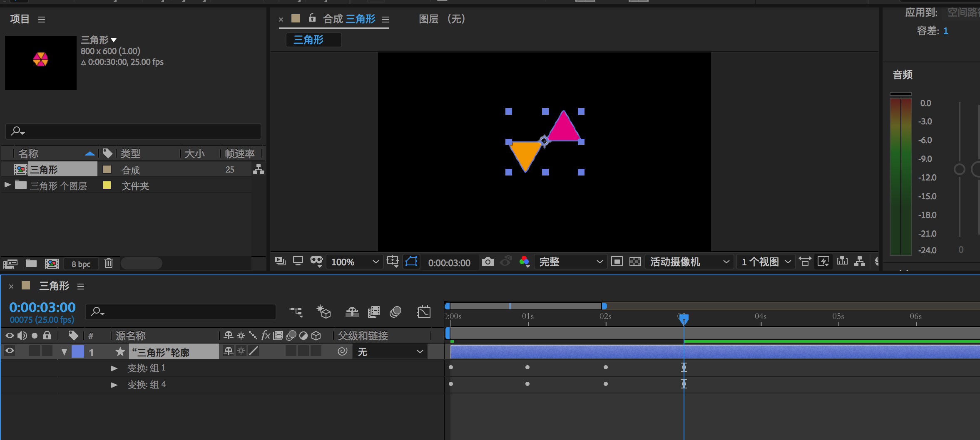Click the 容差 value 1

(945, 31)
